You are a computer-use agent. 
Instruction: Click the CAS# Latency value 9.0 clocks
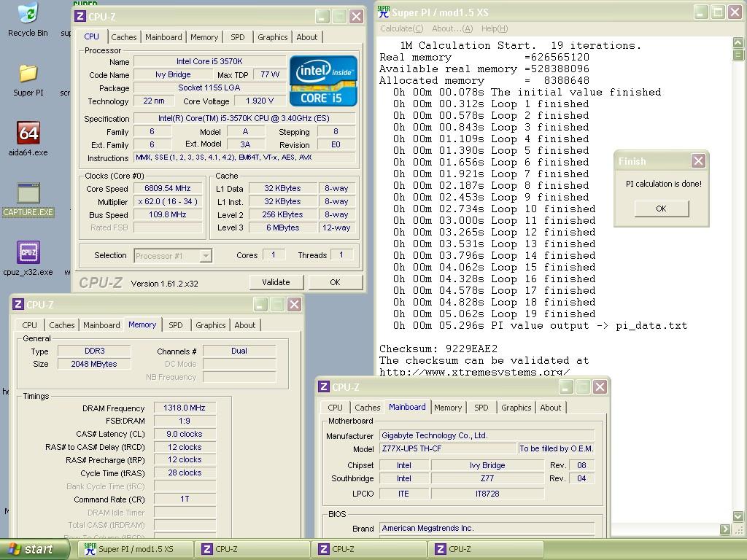click(185, 435)
